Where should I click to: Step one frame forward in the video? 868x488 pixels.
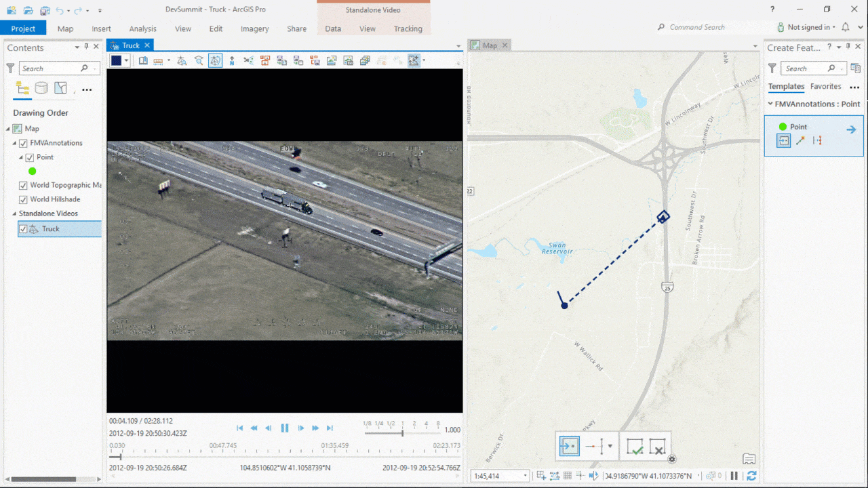(301, 428)
